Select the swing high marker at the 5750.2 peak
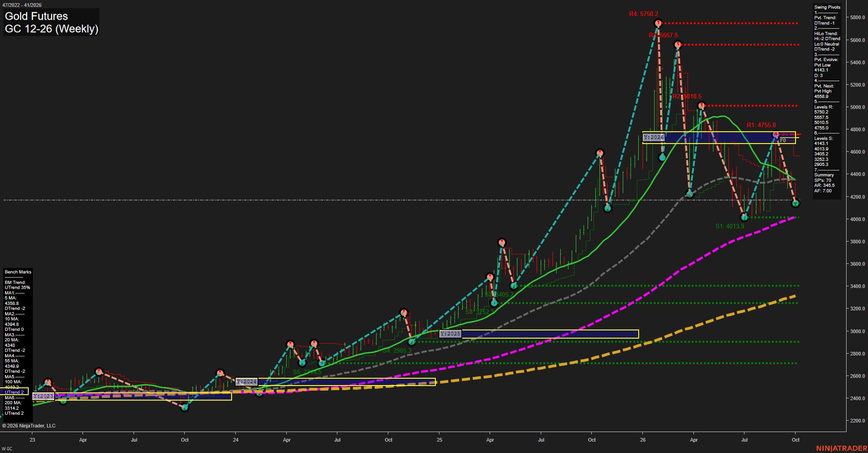This screenshot has width=868, height=453. [x=658, y=23]
